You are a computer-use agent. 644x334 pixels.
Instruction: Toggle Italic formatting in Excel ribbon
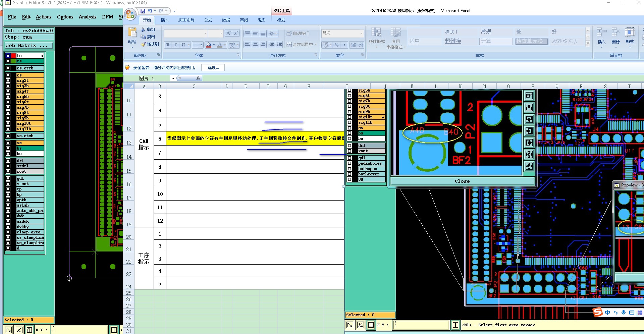pos(175,45)
